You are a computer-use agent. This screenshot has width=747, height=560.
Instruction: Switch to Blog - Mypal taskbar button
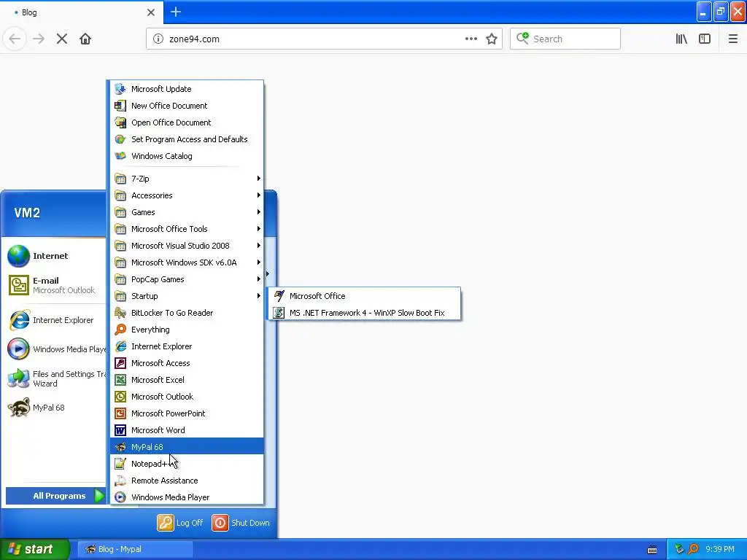pos(135,549)
